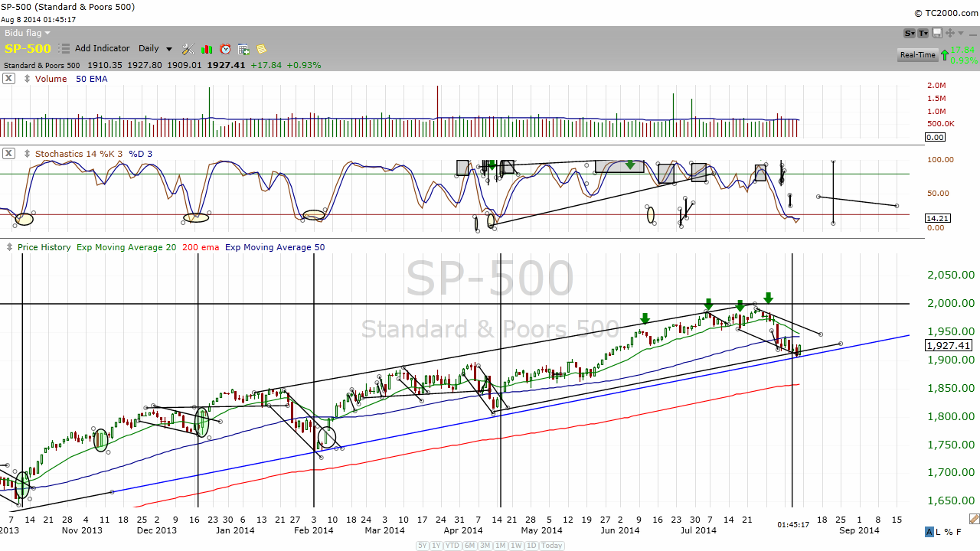Screen dimensions: 980x551
Task: Click the green up arrow price change
Action: tap(945, 55)
